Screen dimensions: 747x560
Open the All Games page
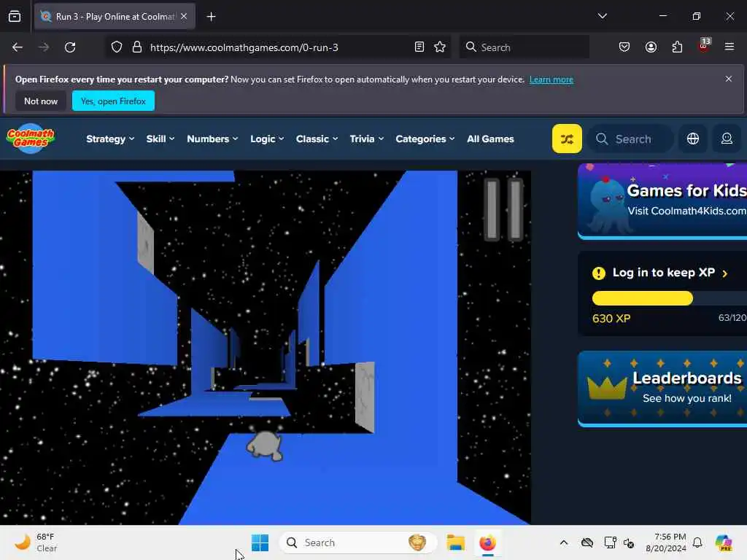point(490,139)
